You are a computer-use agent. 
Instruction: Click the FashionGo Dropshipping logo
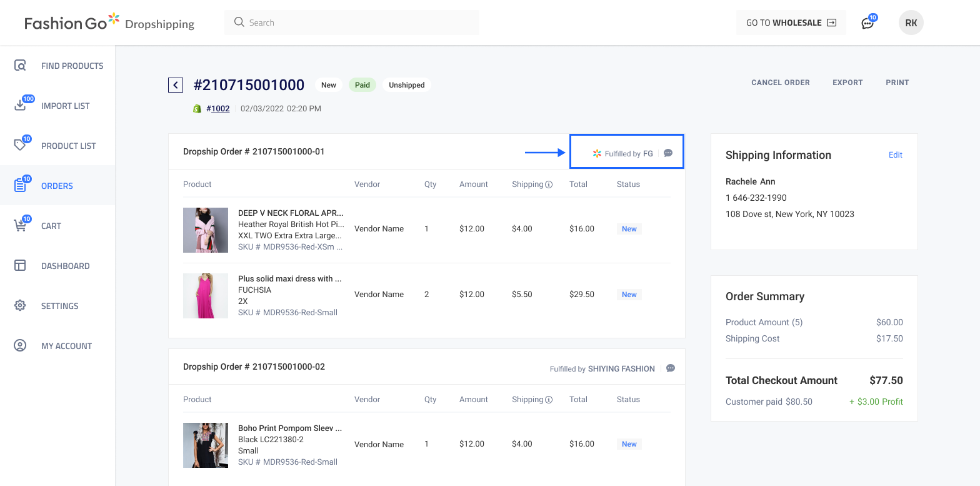[109, 23]
